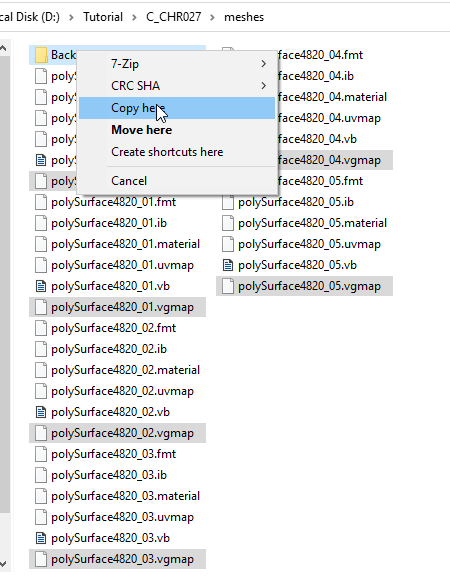Select polySurface4820_02.material file icon
This screenshot has width=450, height=581.
(x=41, y=370)
